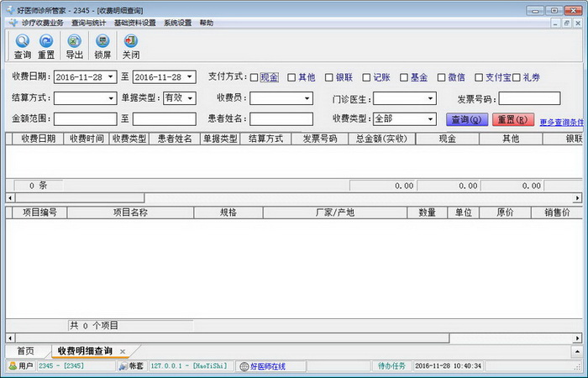The height and width of the screenshot is (378, 588).
Task: Click the blue 查询(Q) button
Action: point(467,119)
